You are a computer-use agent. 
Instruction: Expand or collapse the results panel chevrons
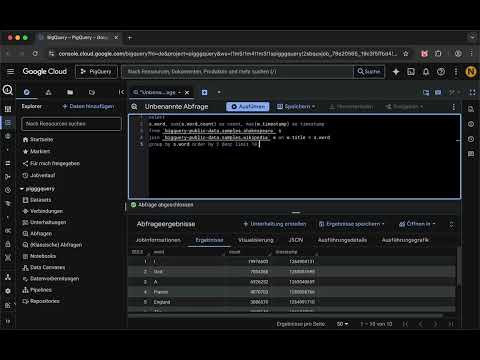click(x=451, y=224)
